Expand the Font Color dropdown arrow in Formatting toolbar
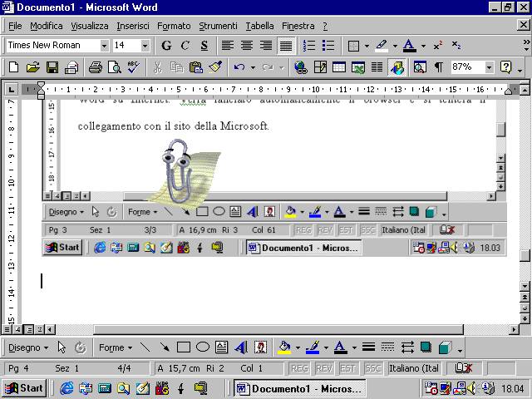 coord(423,46)
